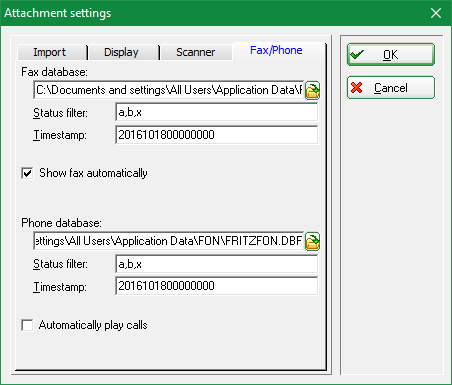Image resolution: width=452 pixels, height=385 pixels.
Task: Switch to the Import tab
Action: (x=52, y=52)
